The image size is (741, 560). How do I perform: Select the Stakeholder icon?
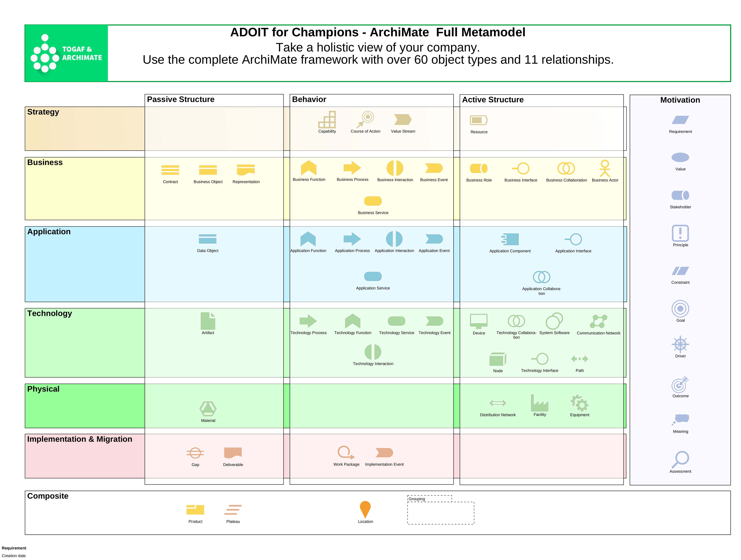click(680, 195)
